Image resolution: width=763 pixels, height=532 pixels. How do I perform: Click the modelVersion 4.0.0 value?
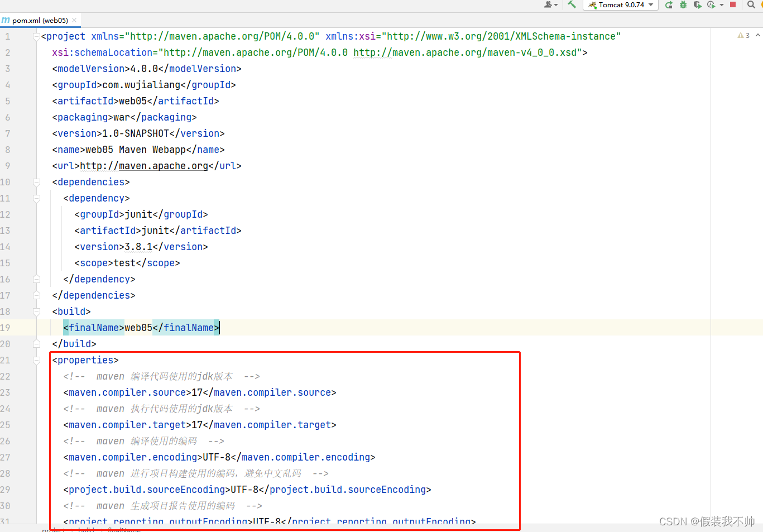coord(144,69)
